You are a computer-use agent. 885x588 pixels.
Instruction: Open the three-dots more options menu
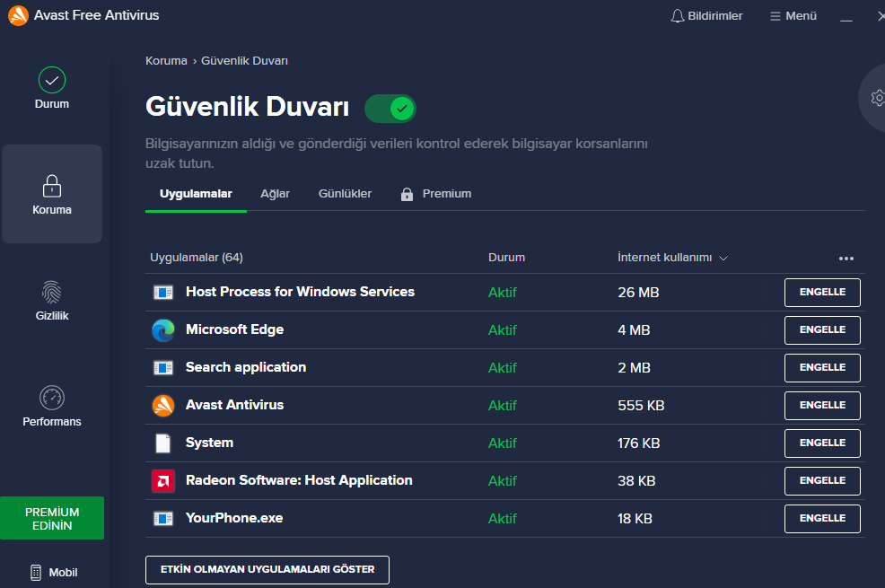pos(846,259)
